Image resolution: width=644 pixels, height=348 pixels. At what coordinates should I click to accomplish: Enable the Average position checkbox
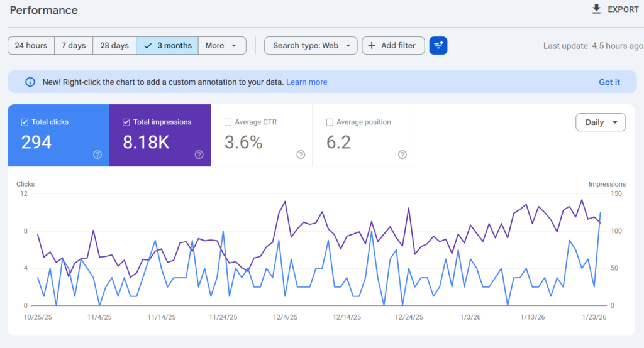point(330,122)
